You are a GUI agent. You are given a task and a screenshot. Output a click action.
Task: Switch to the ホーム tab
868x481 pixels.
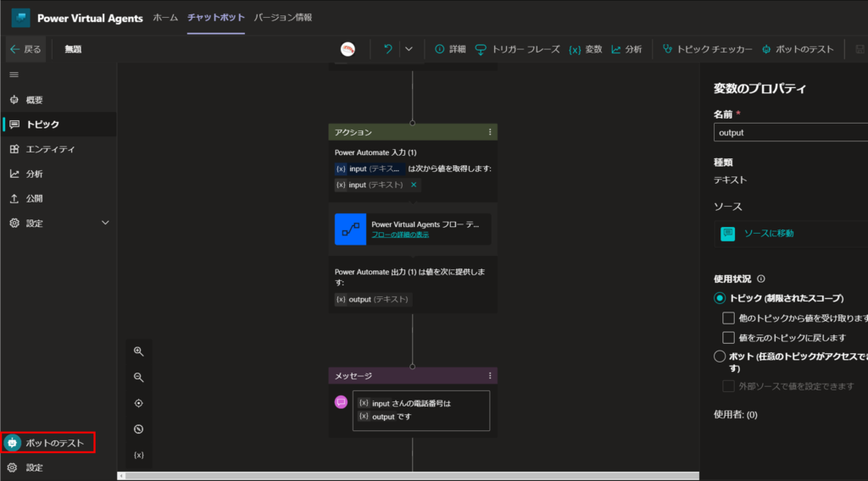[165, 18]
